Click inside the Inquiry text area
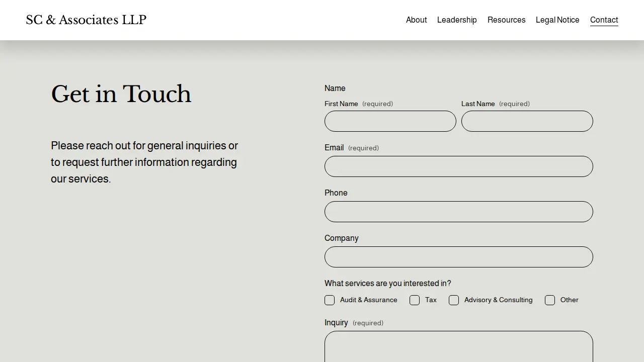This screenshot has width=644, height=362. (x=459, y=347)
